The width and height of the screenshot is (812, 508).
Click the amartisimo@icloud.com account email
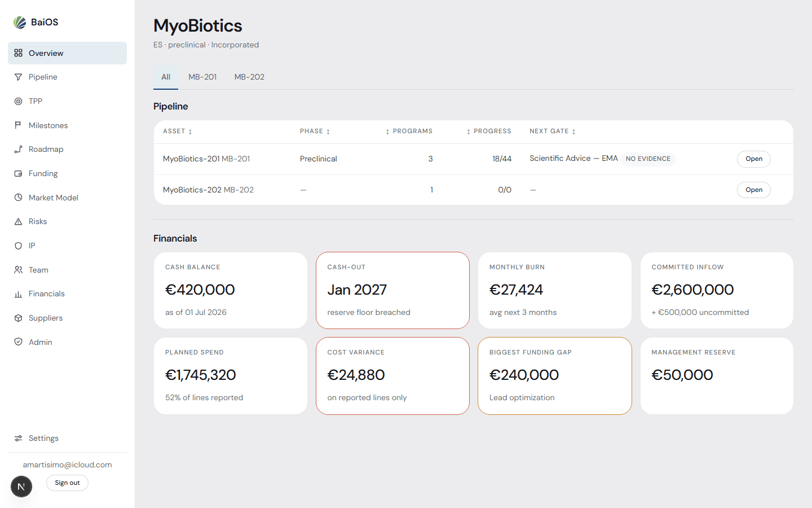67,465
